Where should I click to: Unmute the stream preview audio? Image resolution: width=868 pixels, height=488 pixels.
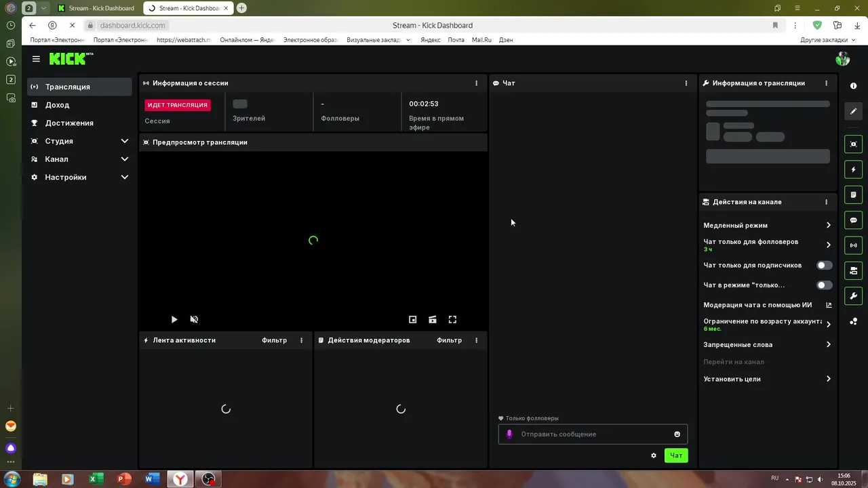[x=194, y=319]
